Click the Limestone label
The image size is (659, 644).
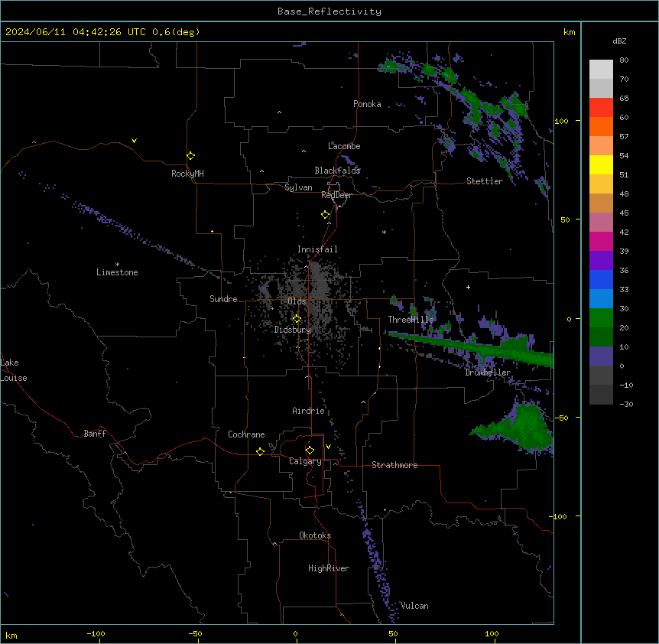117,272
